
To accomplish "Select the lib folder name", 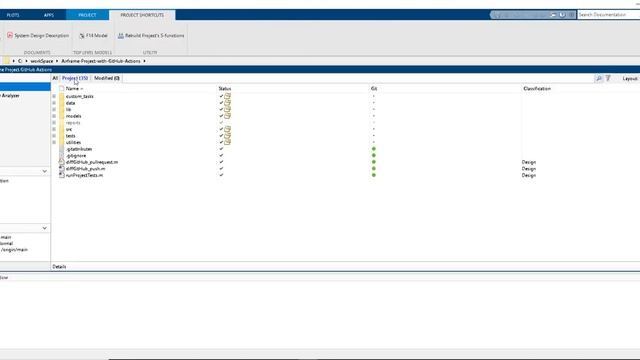I will tap(69, 109).
